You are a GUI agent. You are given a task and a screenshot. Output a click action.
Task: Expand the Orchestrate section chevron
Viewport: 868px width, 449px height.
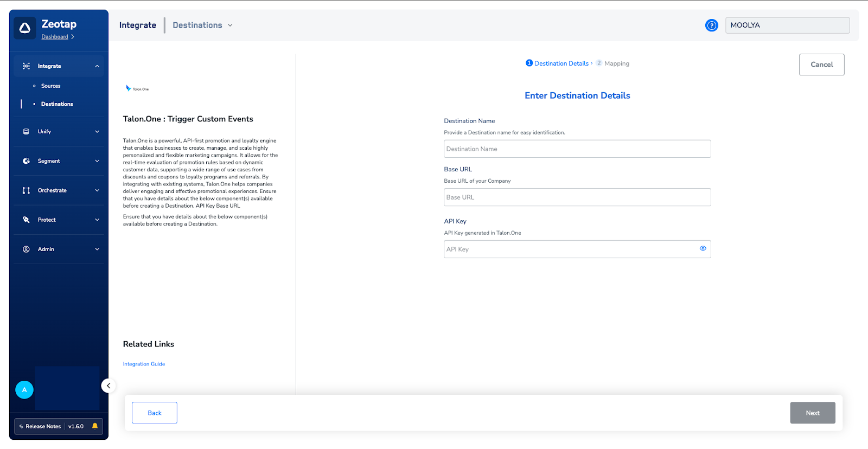97,190
